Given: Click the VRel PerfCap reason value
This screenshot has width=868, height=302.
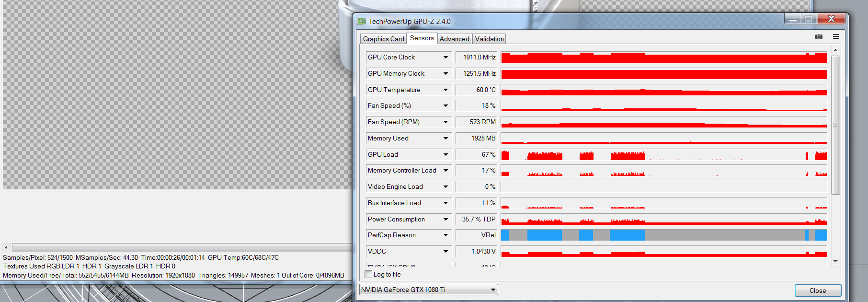Looking at the screenshot, I should [477, 235].
